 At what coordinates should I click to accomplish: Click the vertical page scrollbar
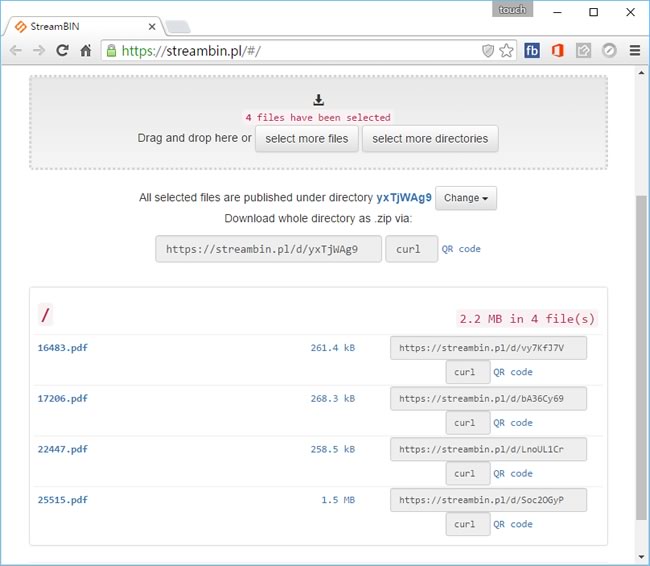(641, 350)
